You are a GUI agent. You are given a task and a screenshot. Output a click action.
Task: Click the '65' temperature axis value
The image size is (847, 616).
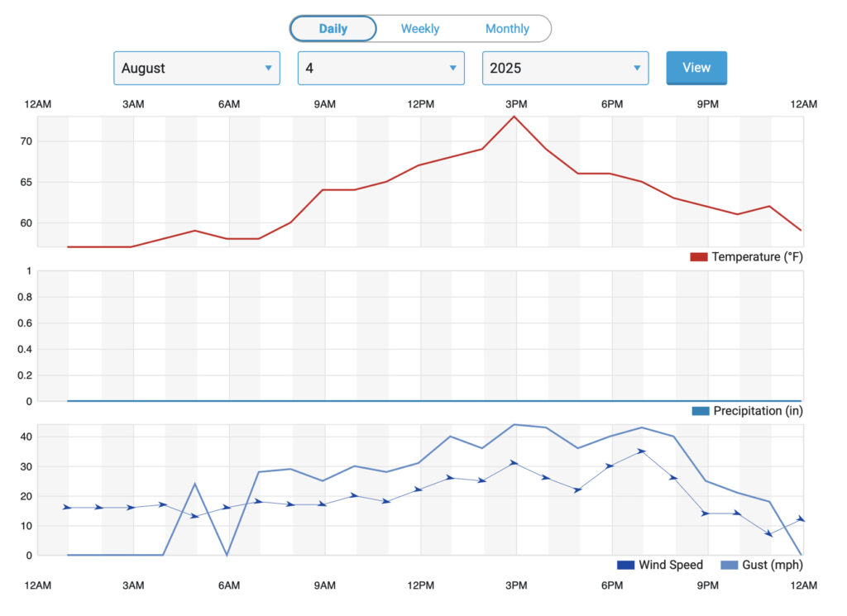[26, 183]
